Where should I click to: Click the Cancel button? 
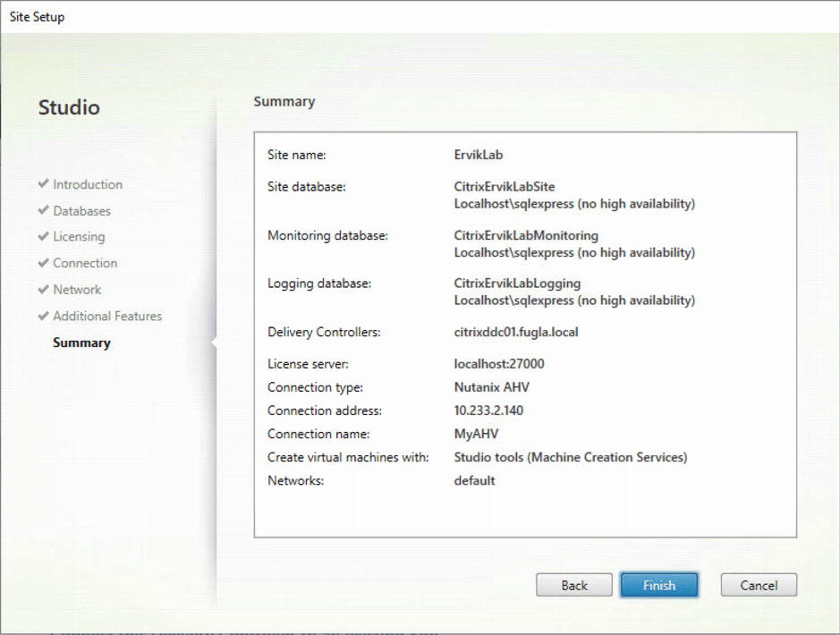[x=759, y=585]
